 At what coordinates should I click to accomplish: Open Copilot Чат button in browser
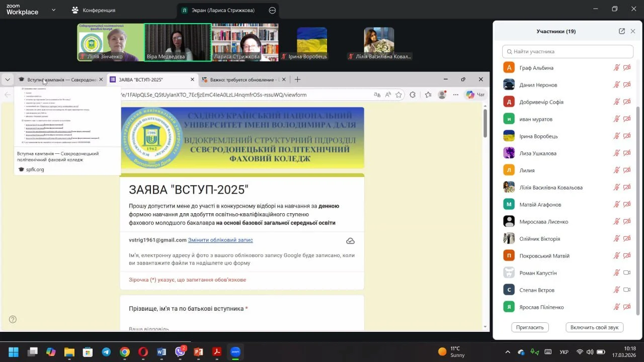(475, 95)
